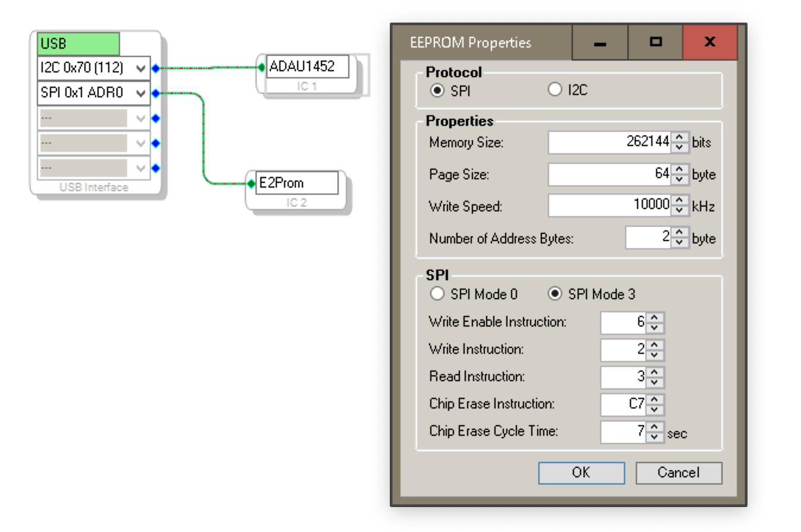
Task: Click the USB Interface caption text
Action: pos(94,187)
